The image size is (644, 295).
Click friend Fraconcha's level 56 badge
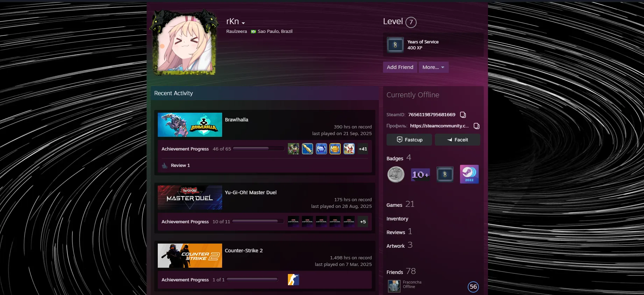pyautogui.click(x=473, y=287)
